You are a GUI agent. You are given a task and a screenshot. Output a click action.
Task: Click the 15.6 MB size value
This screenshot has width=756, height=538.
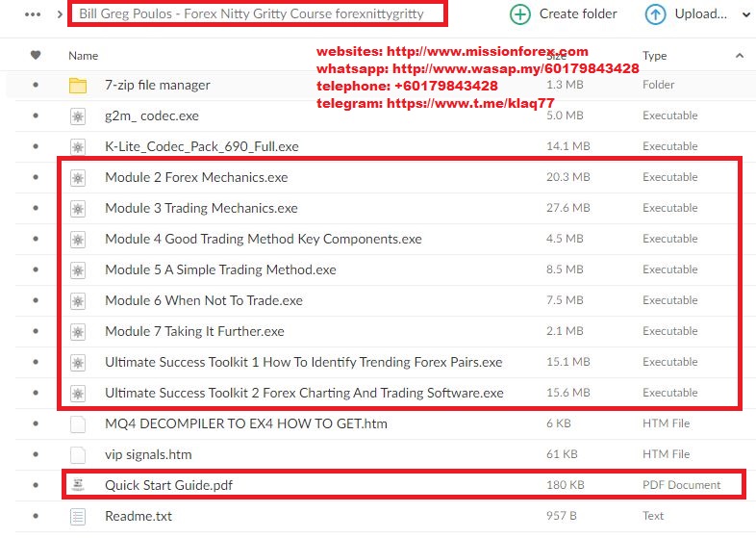click(568, 393)
